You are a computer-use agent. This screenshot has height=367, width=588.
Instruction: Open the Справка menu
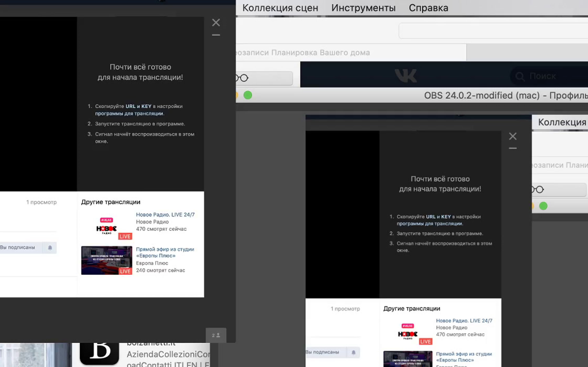pyautogui.click(x=428, y=8)
